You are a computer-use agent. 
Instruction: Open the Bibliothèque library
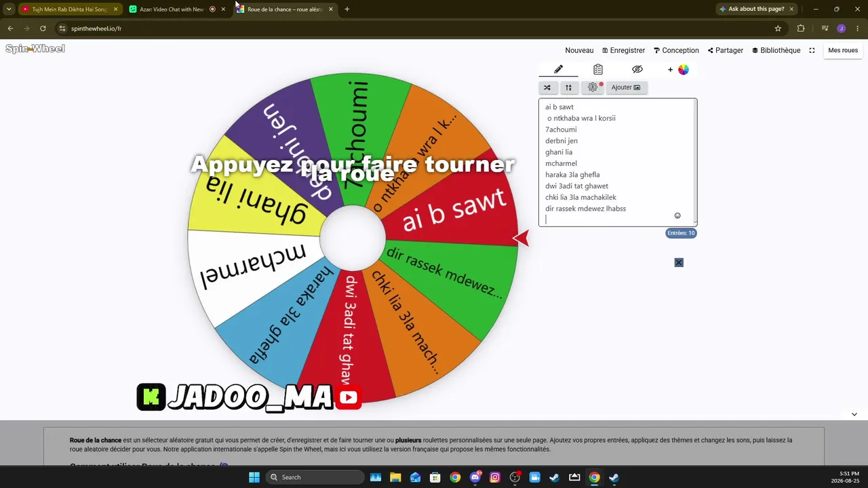coord(776,50)
